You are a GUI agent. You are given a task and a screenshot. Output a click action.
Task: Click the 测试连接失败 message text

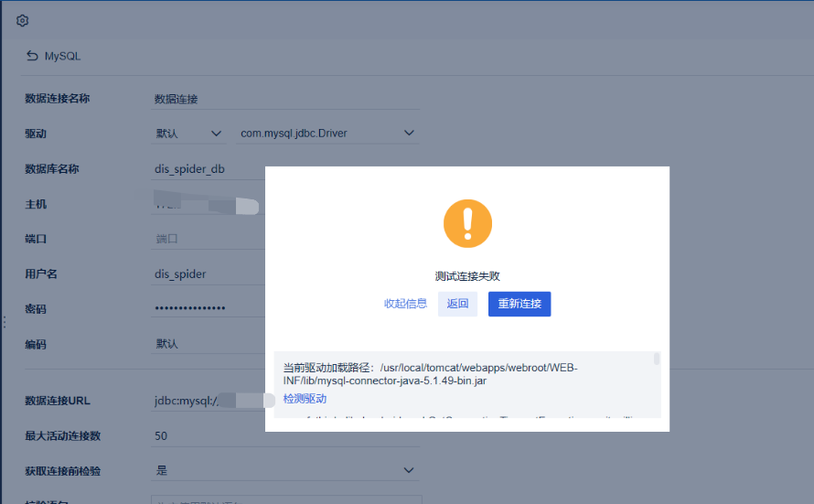coord(467,276)
